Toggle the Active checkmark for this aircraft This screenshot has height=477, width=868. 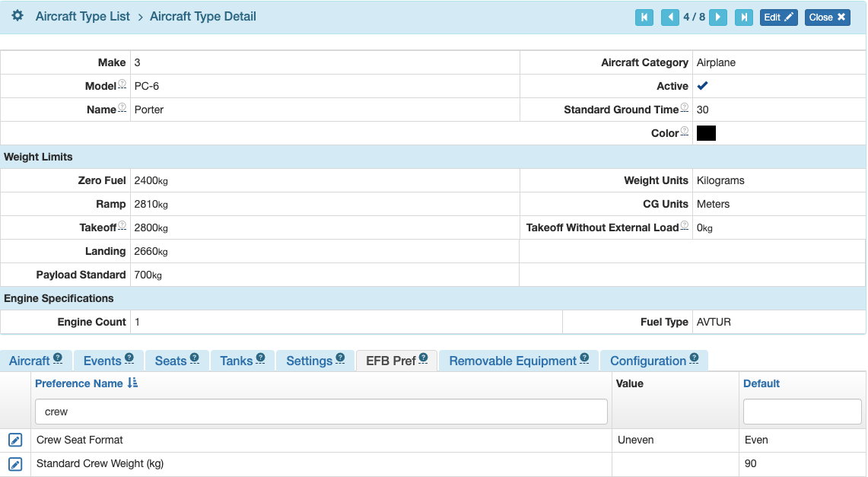pos(702,86)
